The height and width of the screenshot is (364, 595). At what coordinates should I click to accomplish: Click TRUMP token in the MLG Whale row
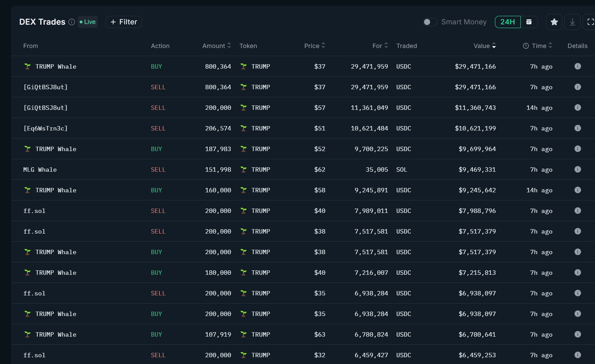point(260,170)
